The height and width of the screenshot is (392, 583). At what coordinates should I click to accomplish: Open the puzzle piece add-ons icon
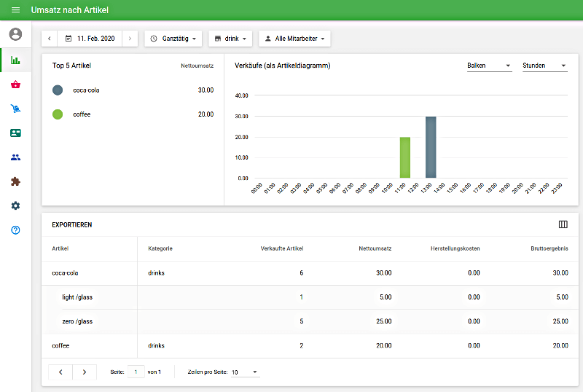click(x=15, y=181)
